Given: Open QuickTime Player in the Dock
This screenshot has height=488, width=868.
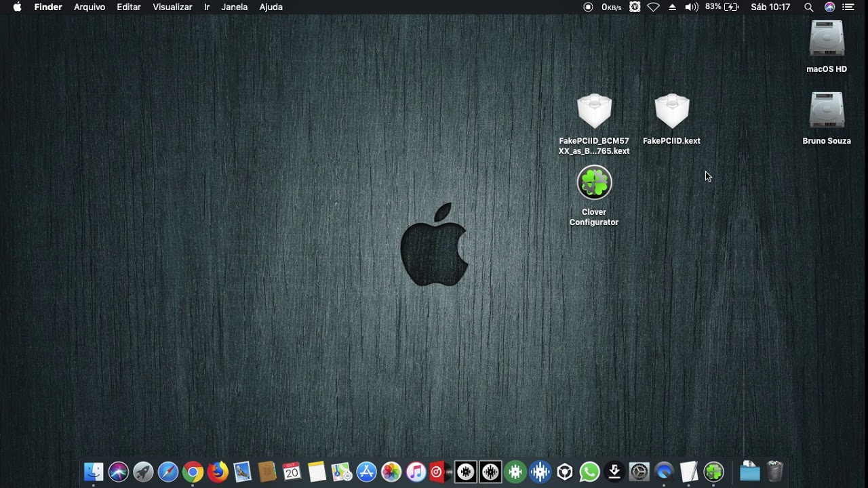Looking at the screenshot, I should coord(664,472).
